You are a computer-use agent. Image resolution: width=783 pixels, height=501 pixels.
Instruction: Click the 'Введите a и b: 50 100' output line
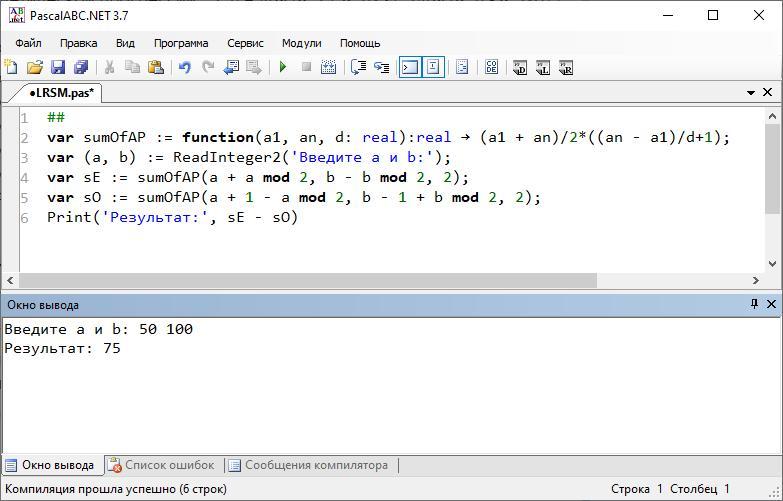coord(98,329)
